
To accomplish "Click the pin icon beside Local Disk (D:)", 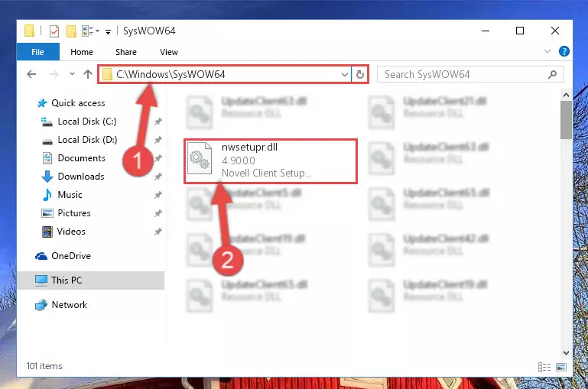I will (x=158, y=140).
